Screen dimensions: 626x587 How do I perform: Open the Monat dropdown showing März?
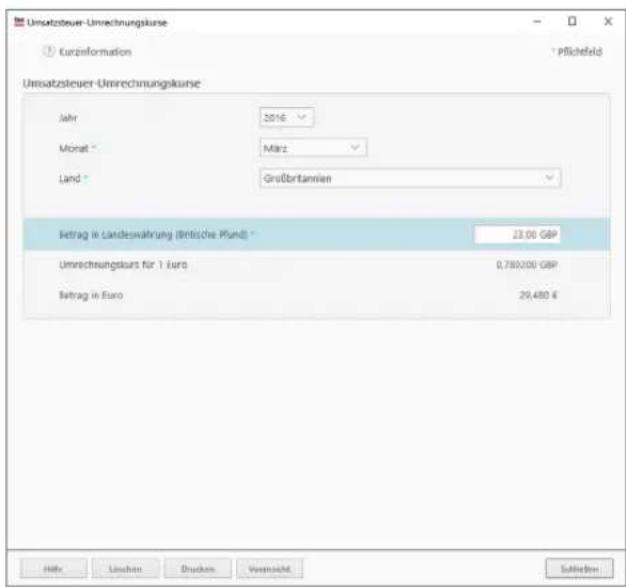click(313, 148)
